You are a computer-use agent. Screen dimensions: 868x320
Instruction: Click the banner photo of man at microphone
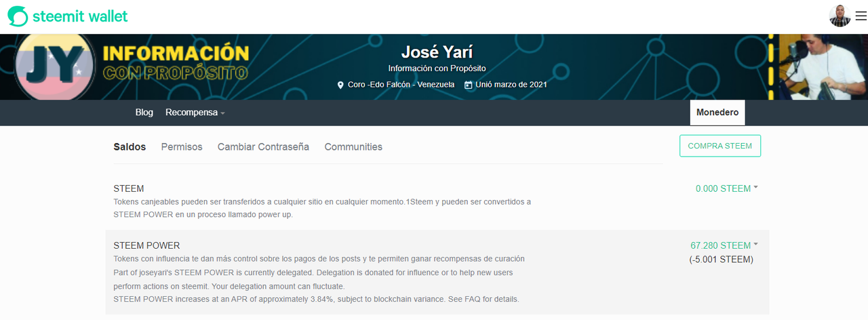tap(823, 66)
